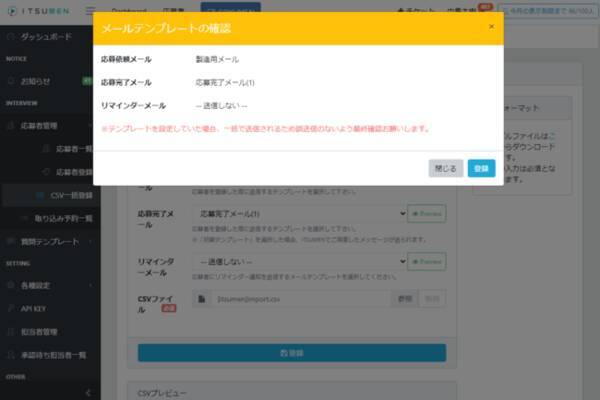
Task: Click the API KEY key icon
Action: [11, 309]
